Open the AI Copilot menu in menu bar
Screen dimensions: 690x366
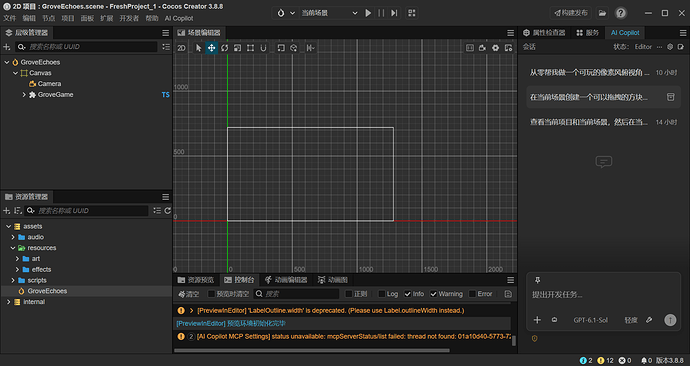coord(179,18)
